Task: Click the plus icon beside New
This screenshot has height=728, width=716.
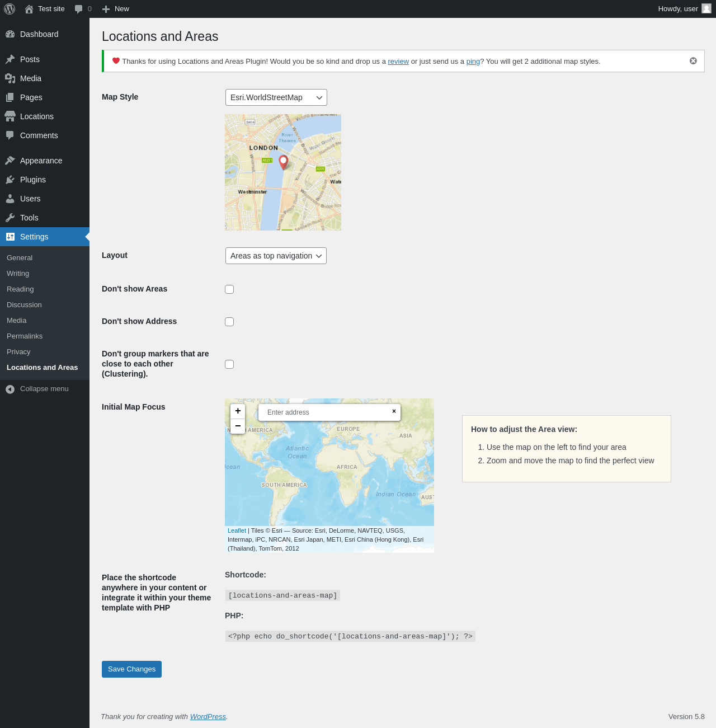Action: click(106, 9)
